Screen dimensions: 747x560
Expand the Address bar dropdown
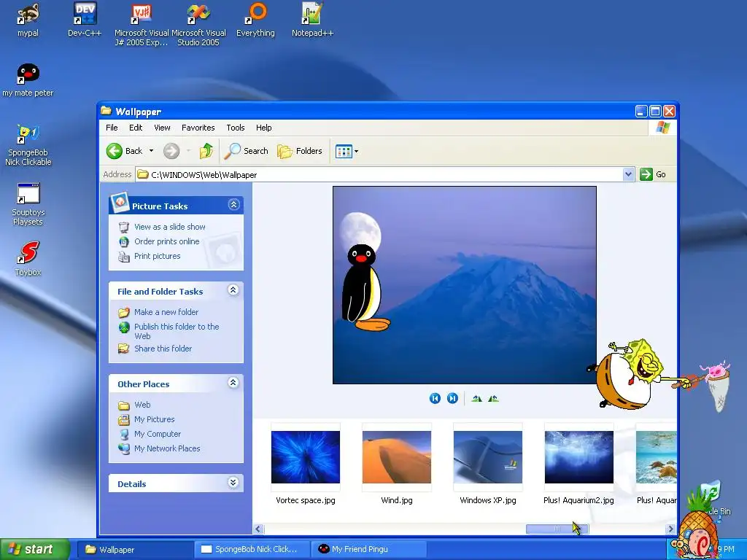[628, 174]
